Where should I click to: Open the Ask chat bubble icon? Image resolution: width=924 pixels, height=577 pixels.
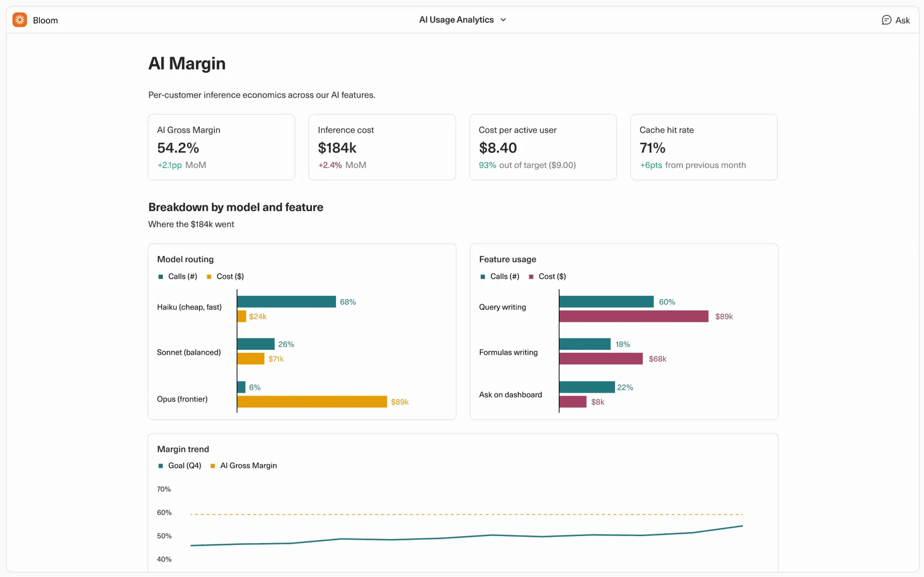click(886, 20)
